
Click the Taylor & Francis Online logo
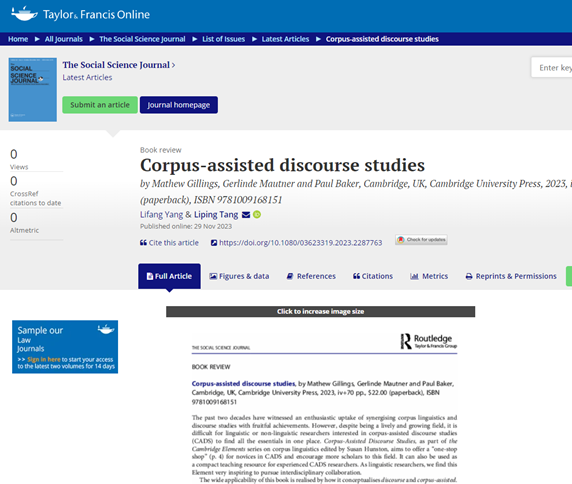point(81,14)
